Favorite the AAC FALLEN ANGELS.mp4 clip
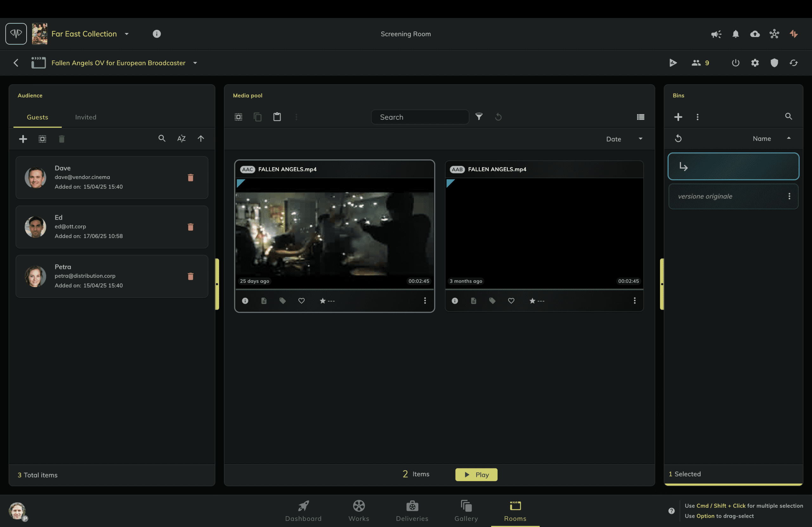Viewport: 812px width, 527px height. pos(301,301)
